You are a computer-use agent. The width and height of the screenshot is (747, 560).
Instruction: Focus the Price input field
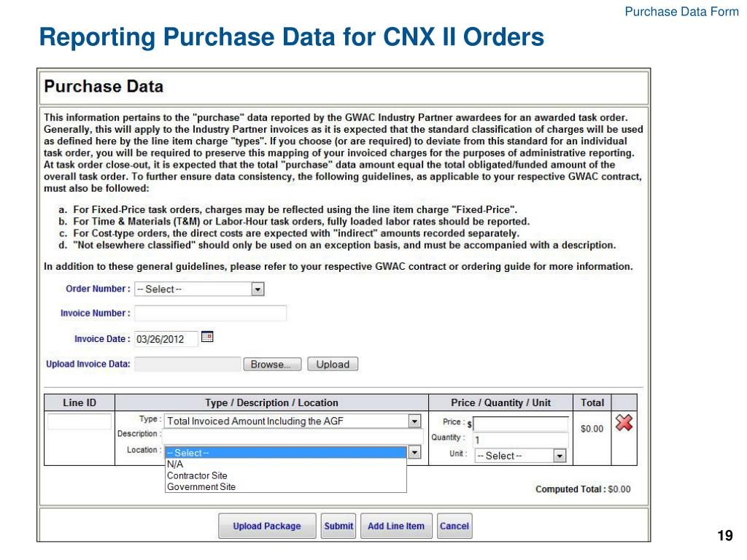[x=521, y=424]
